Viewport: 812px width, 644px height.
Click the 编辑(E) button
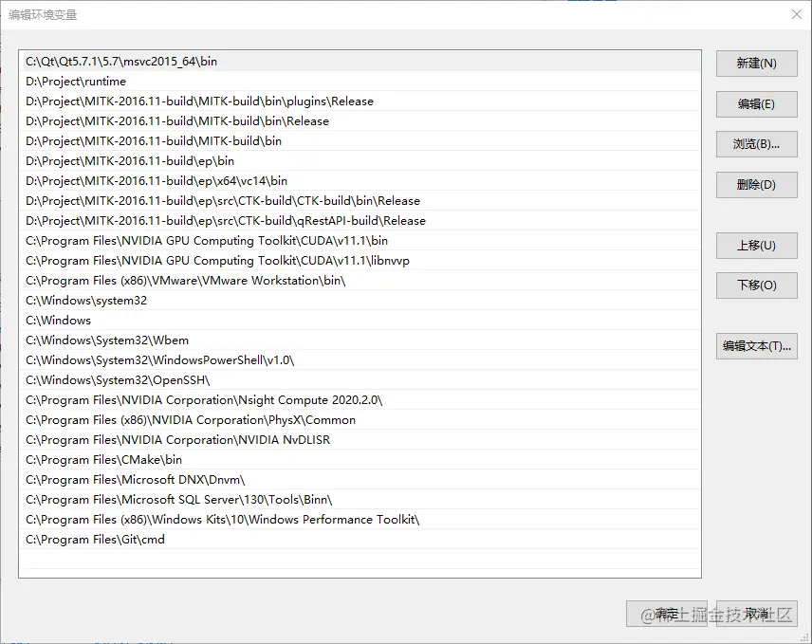point(757,104)
